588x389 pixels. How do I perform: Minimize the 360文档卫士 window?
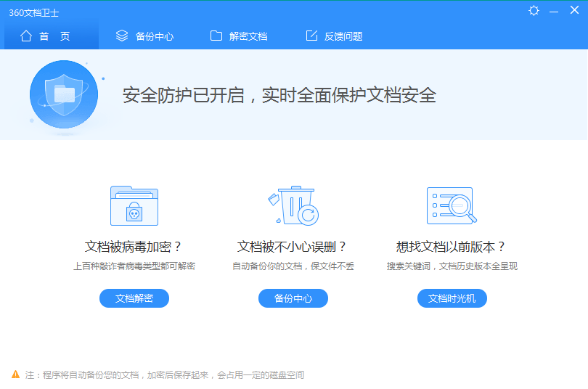click(554, 11)
